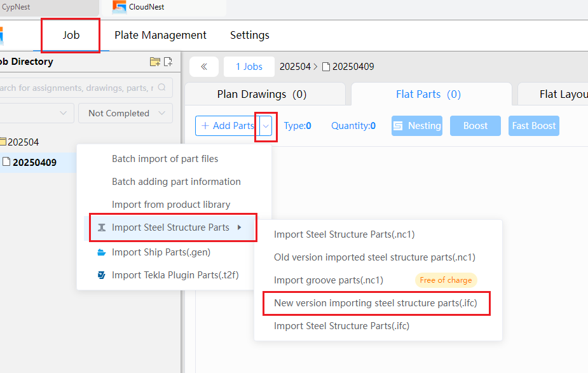Click the Nesting button
The width and height of the screenshot is (588, 373).
coord(417,126)
